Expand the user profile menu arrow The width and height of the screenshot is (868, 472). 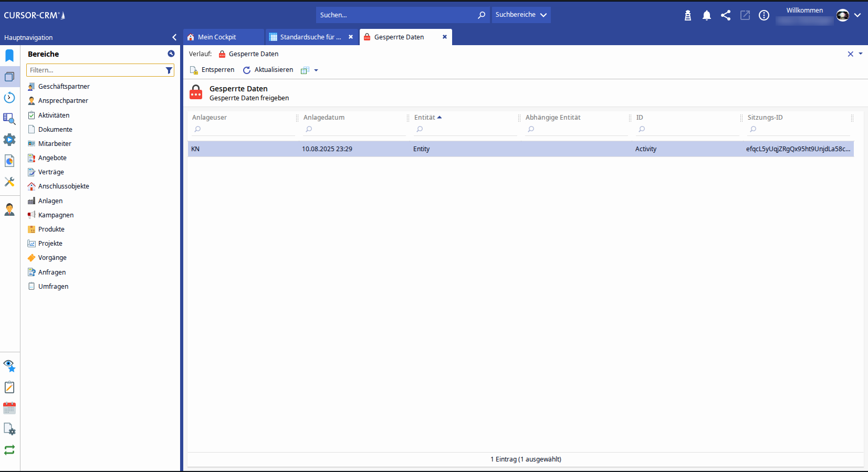(857, 15)
